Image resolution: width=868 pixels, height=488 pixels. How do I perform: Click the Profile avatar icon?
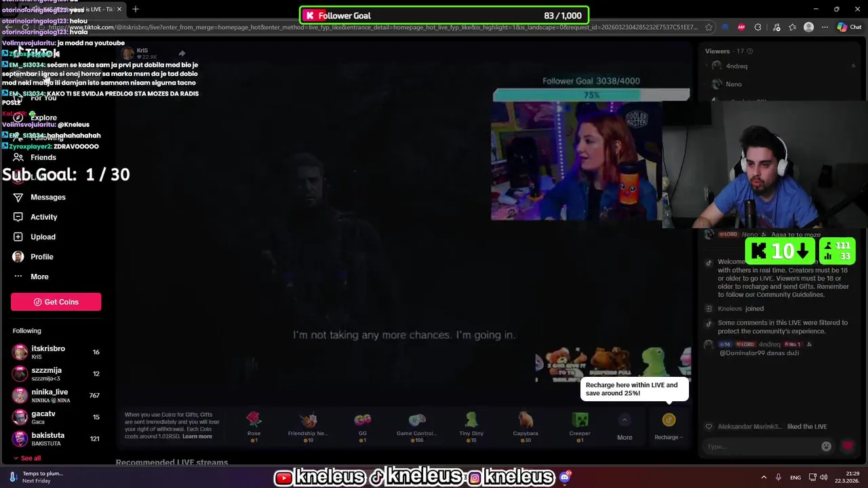18,257
